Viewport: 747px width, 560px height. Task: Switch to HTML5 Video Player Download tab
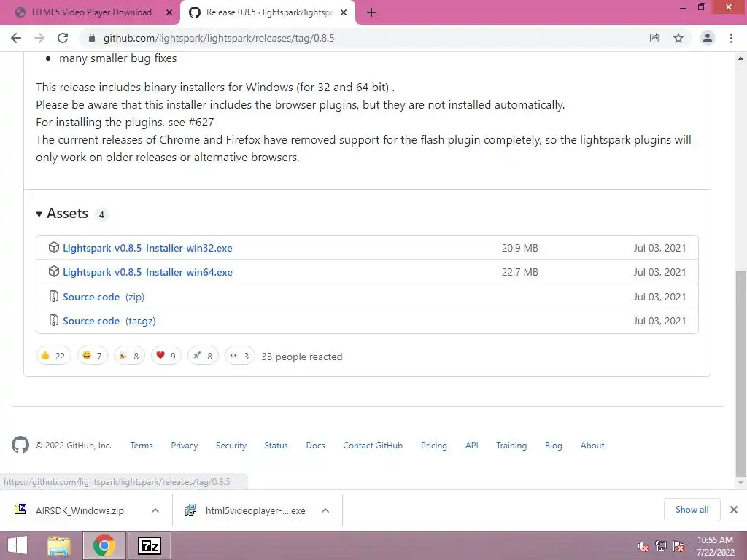point(90,13)
